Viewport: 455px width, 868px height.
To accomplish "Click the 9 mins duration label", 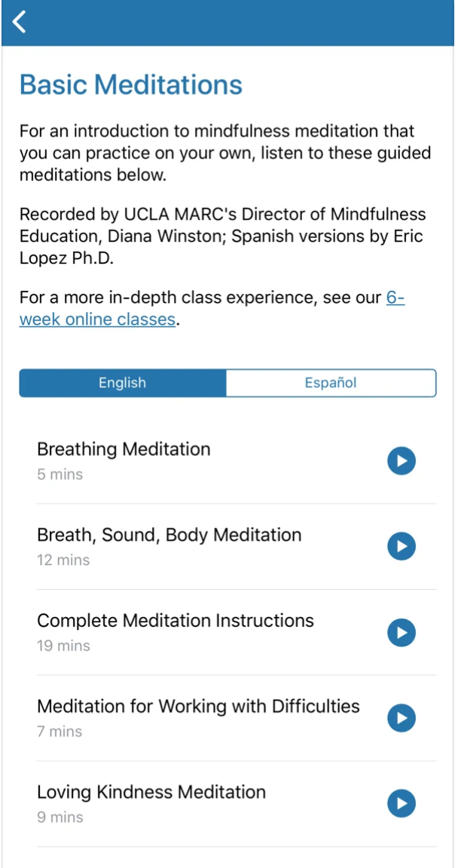I will 60,818.
